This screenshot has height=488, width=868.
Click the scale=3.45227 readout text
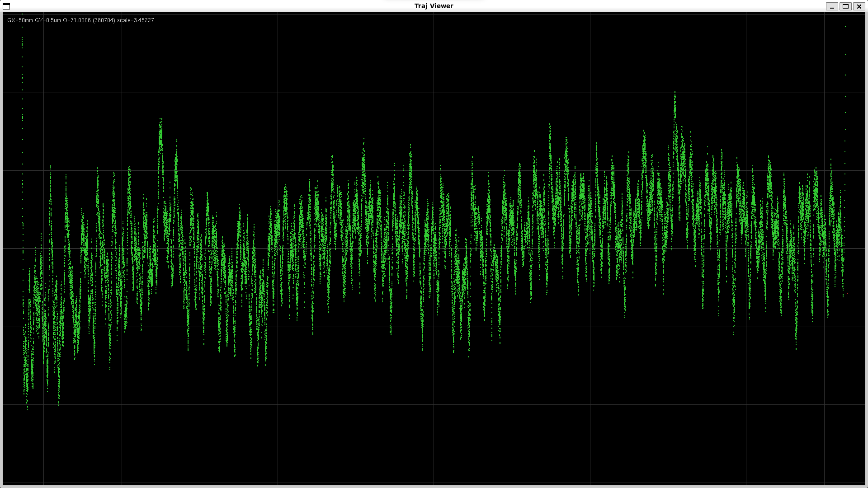pyautogui.click(x=136, y=20)
